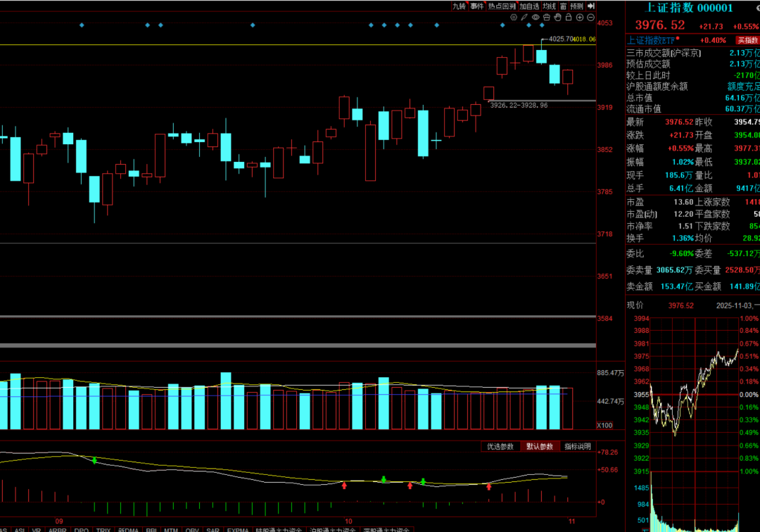
Task: Click the 买指数 button
Action: pyautogui.click(x=747, y=41)
